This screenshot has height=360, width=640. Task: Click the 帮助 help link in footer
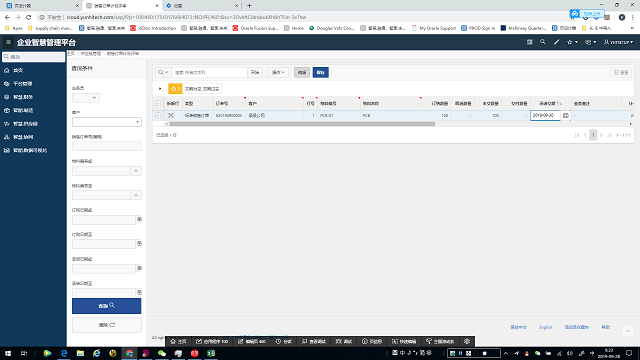click(606, 327)
